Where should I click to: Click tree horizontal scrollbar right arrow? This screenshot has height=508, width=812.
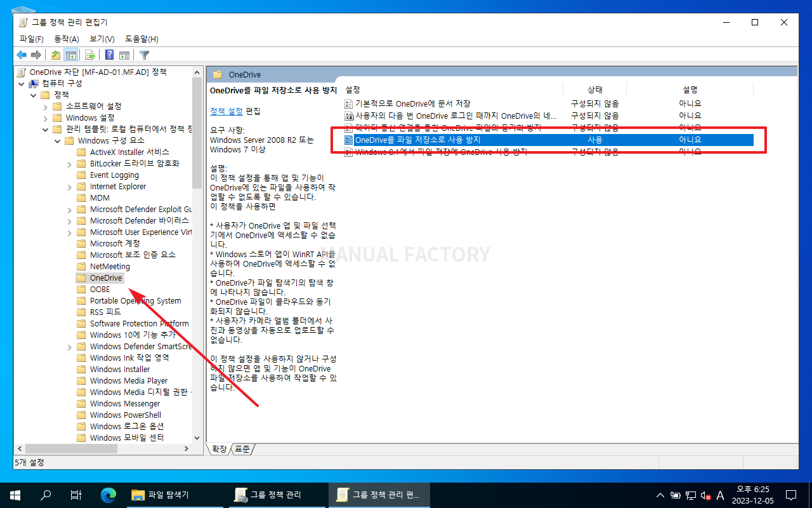[x=186, y=449]
